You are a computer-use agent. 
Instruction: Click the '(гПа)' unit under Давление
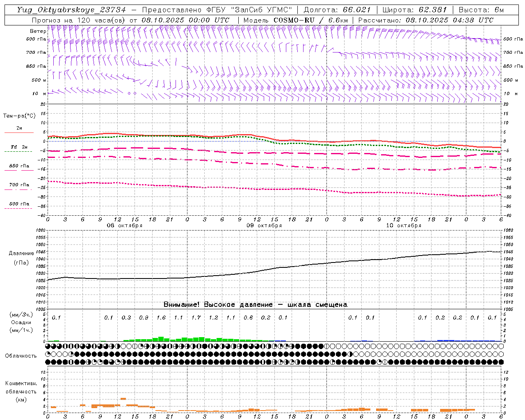[x=21, y=263]
